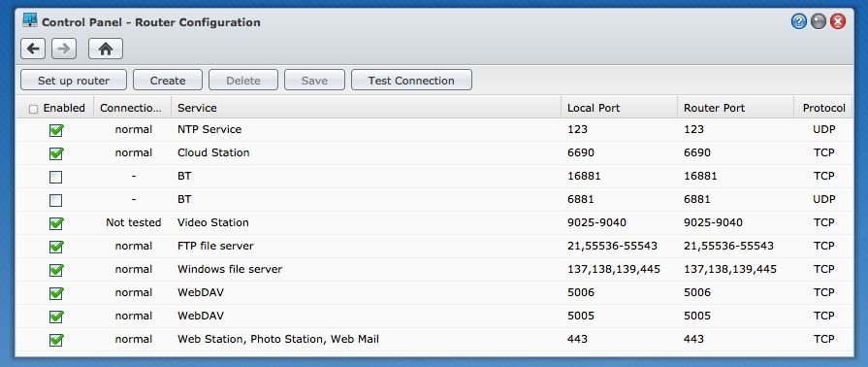Sort by the Service column header
Image resolution: width=868 pixels, height=367 pixels.
click(366, 108)
